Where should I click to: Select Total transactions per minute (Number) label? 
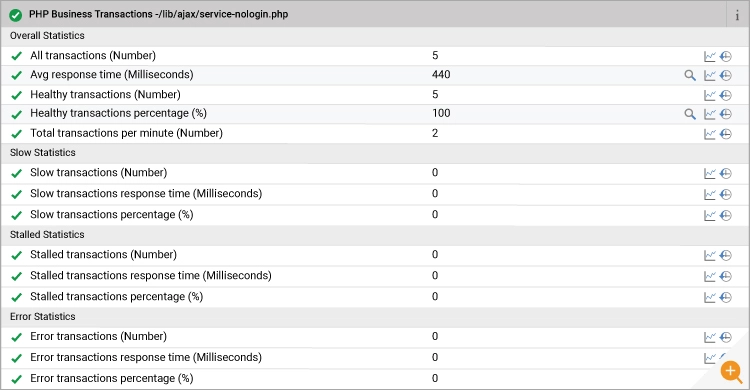[126, 134]
